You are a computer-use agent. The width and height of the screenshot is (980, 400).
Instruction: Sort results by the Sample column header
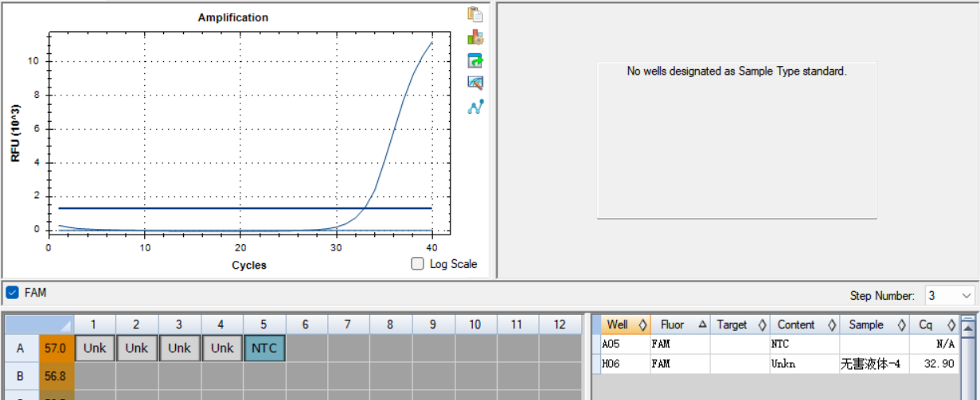point(874,324)
